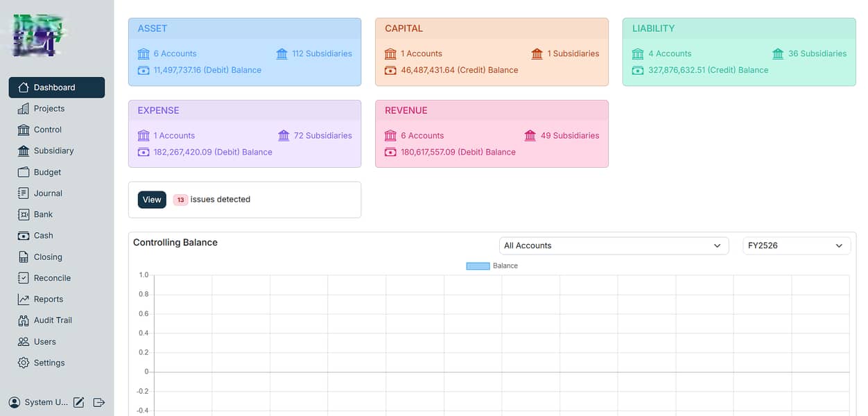Click the system user avatar icon
Screen dimensions: 868x416
point(14,402)
